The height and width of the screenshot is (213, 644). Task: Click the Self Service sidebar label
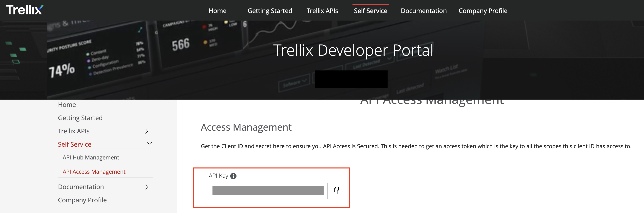click(x=74, y=144)
